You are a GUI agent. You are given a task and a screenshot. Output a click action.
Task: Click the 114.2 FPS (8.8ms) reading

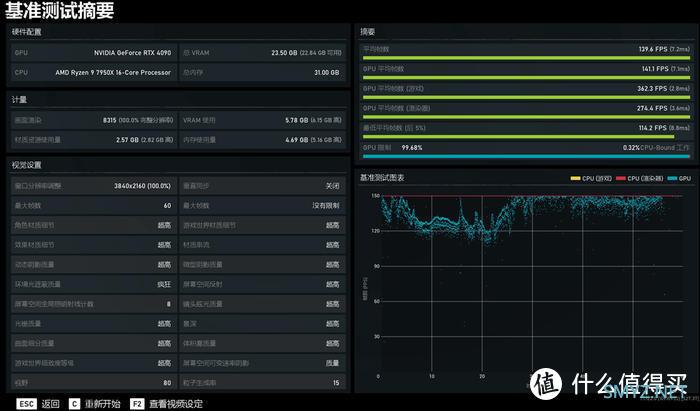click(x=664, y=128)
